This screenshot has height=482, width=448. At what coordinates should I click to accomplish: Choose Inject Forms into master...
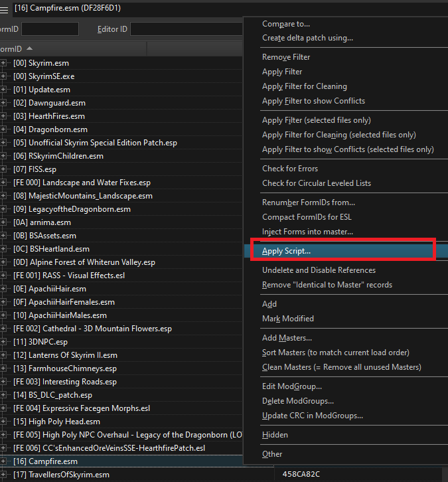[307, 232]
